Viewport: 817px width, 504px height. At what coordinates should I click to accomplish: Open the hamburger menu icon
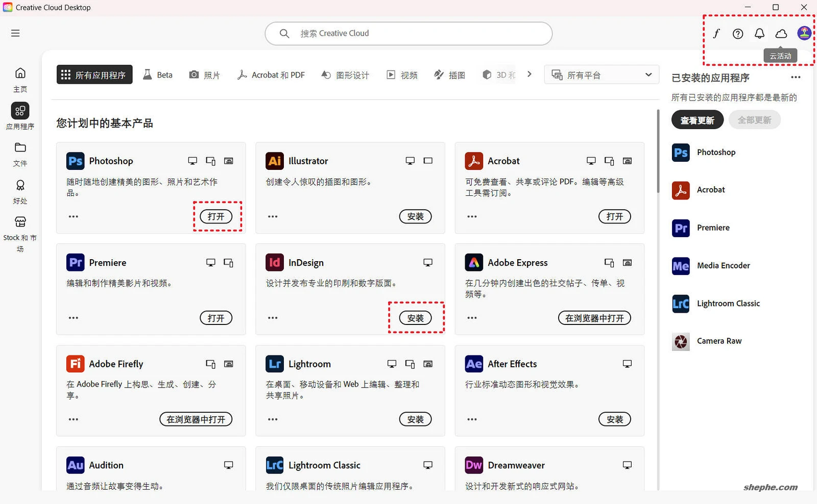coord(15,33)
